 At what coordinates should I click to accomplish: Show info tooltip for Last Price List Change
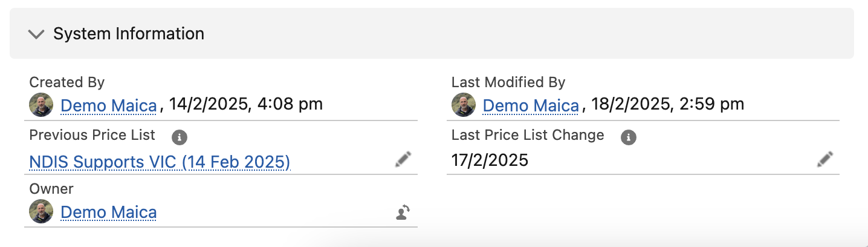(x=629, y=137)
